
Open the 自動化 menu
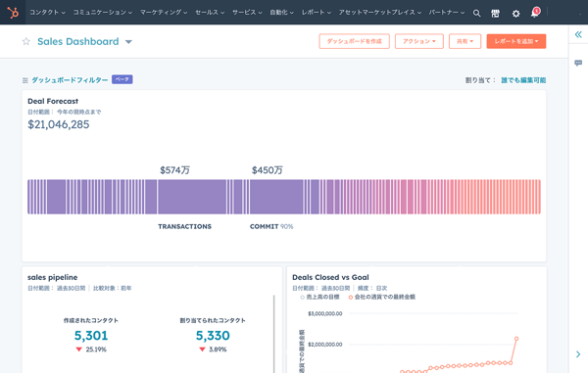tap(281, 13)
